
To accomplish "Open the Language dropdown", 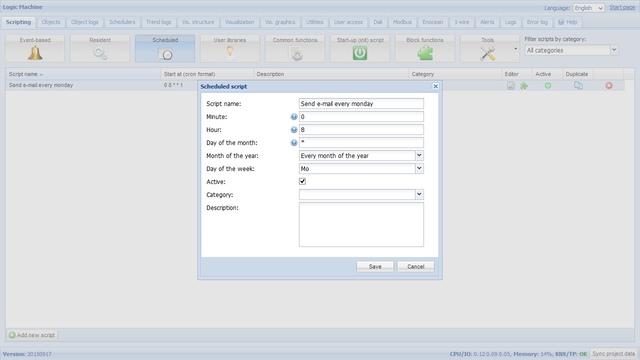I will click(x=588, y=8).
